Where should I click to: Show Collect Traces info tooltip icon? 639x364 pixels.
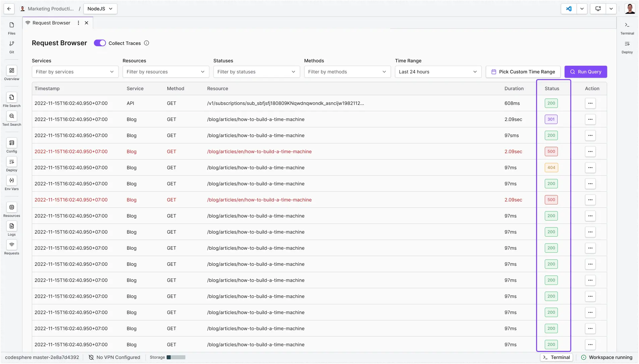(147, 43)
